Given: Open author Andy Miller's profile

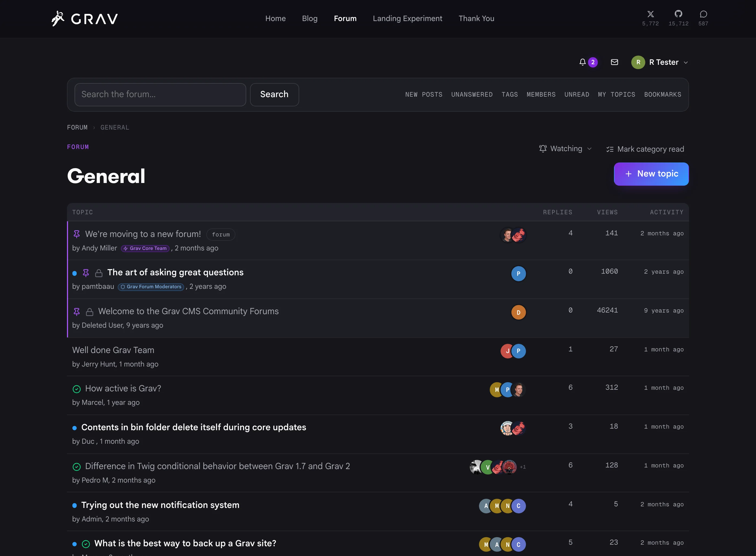Looking at the screenshot, I should point(99,248).
